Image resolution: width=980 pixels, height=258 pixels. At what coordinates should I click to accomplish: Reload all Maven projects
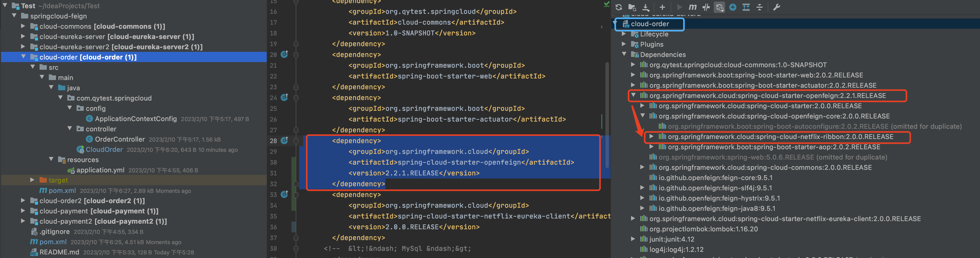point(618,7)
